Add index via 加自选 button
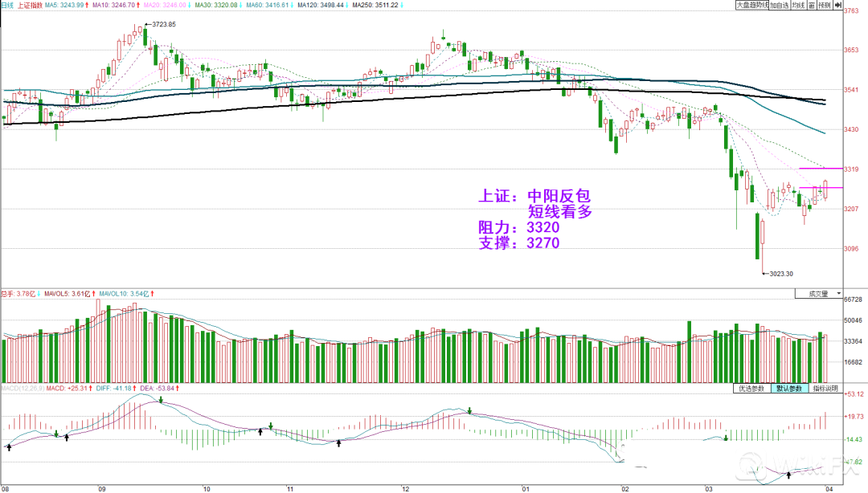 779,6
